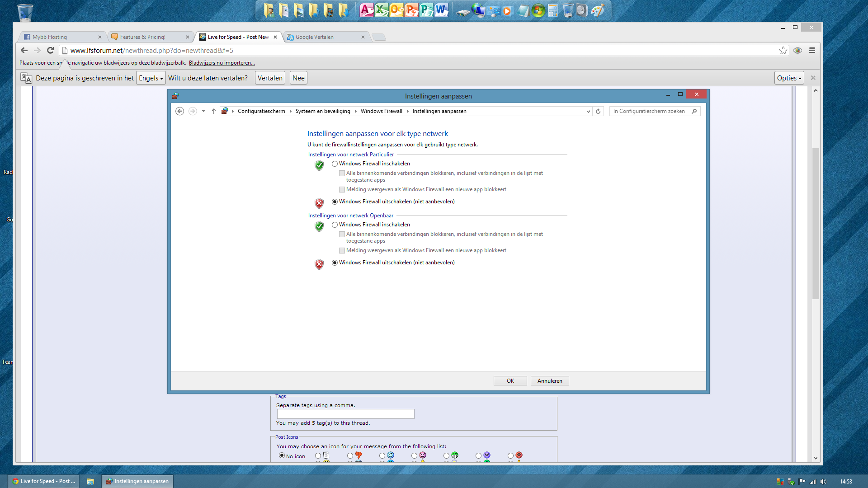Click the Control Panel refresh icon
Viewport: 868px width, 488px height.
pos(598,111)
